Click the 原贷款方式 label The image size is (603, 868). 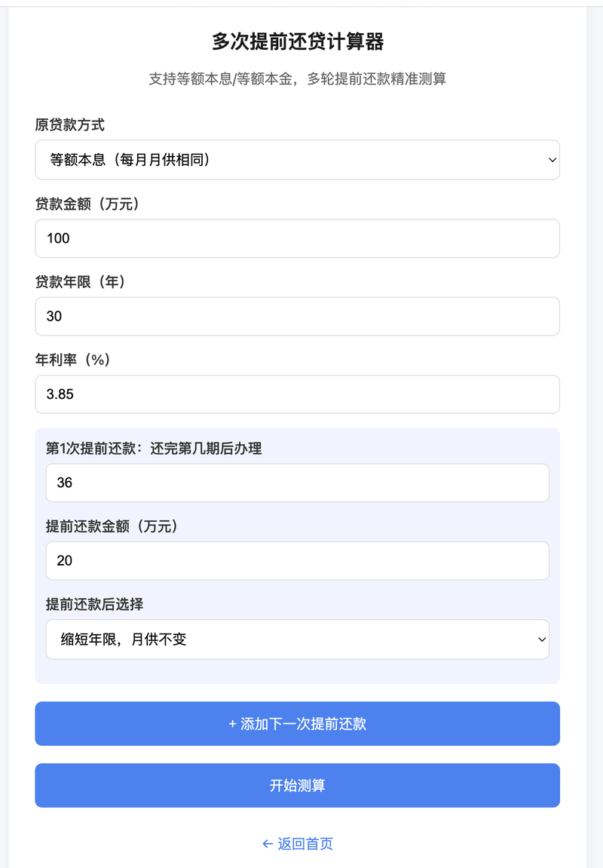pos(69,125)
